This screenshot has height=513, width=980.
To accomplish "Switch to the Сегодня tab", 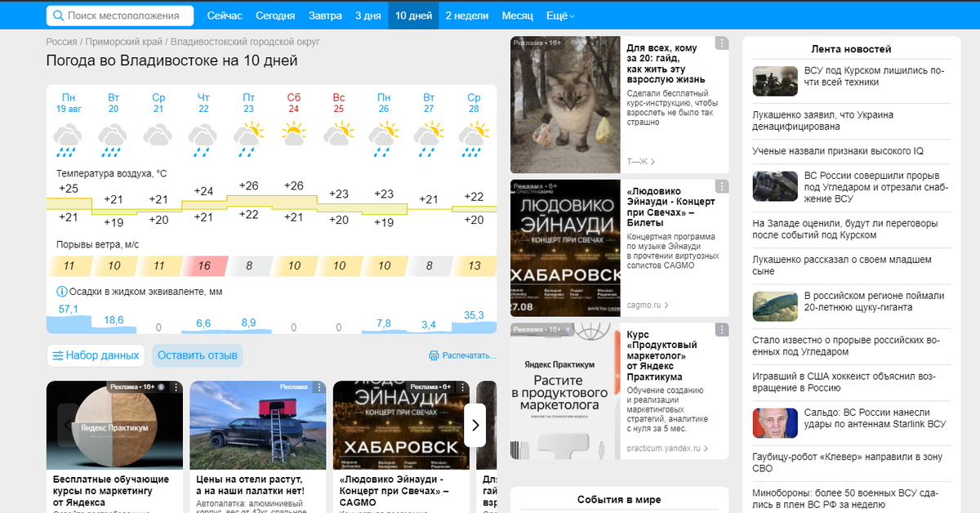I will [275, 16].
